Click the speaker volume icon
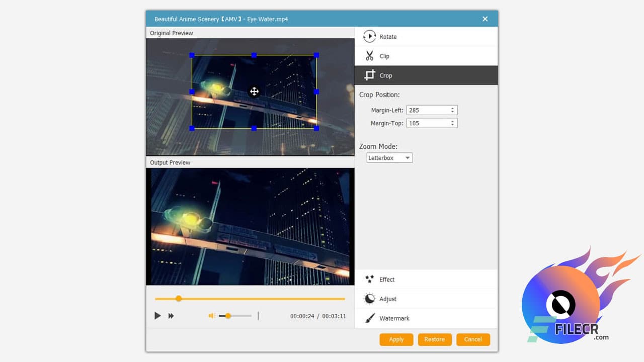Image resolution: width=644 pixels, height=362 pixels. coord(211,316)
